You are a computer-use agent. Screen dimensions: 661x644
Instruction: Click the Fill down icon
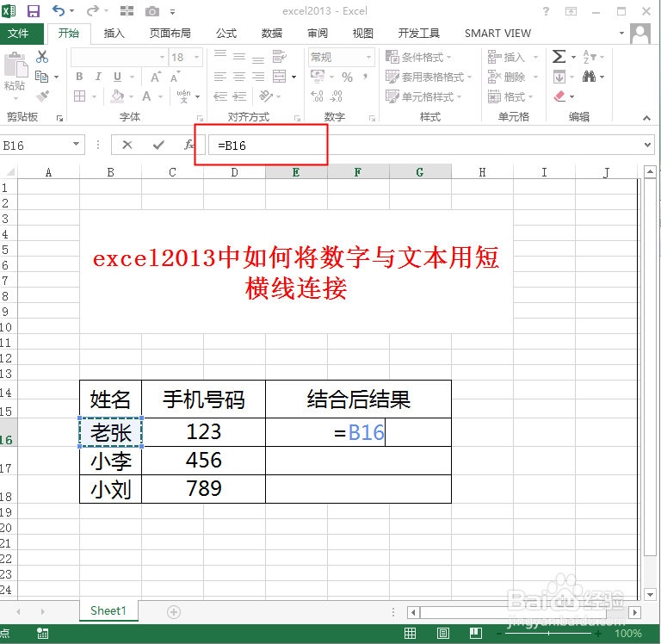pyautogui.click(x=559, y=77)
